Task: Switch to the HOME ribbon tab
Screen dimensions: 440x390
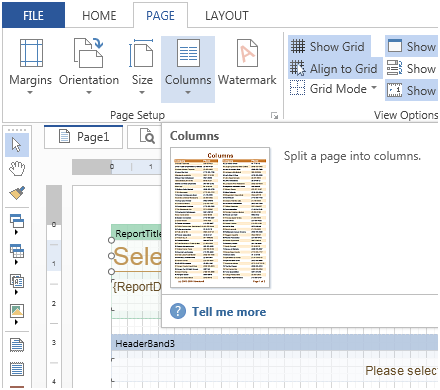Action: click(x=99, y=16)
